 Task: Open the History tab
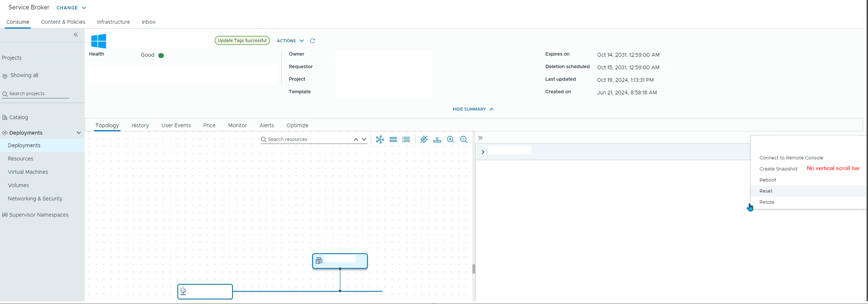tap(140, 125)
